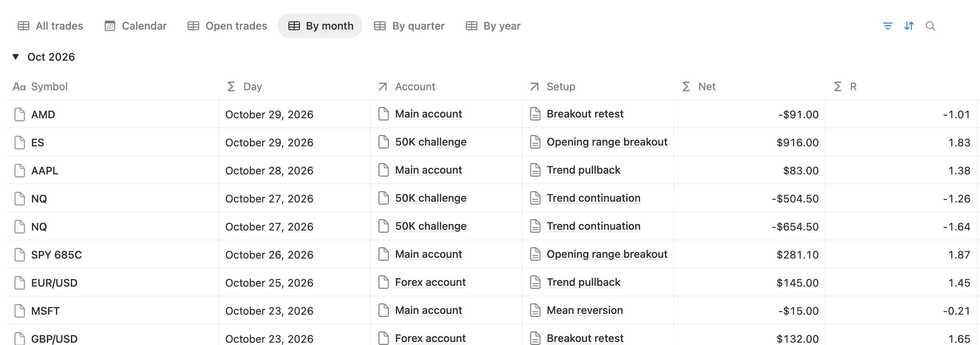Switch to the Calendar view
The width and height of the screenshot is (980, 345).
pos(135,26)
